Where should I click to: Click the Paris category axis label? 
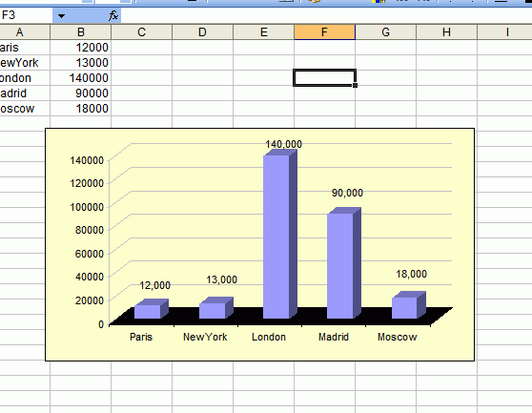coord(141,337)
